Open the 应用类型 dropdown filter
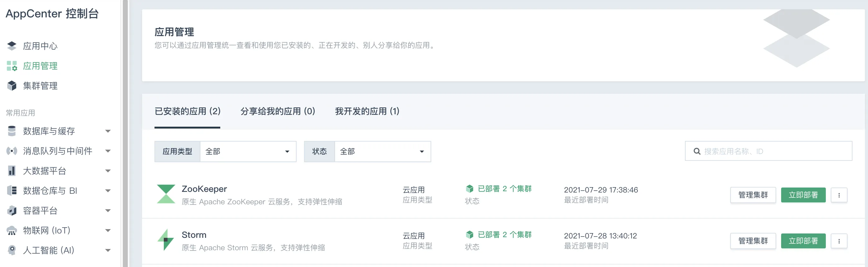868x267 pixels. (x=248, y=152)
